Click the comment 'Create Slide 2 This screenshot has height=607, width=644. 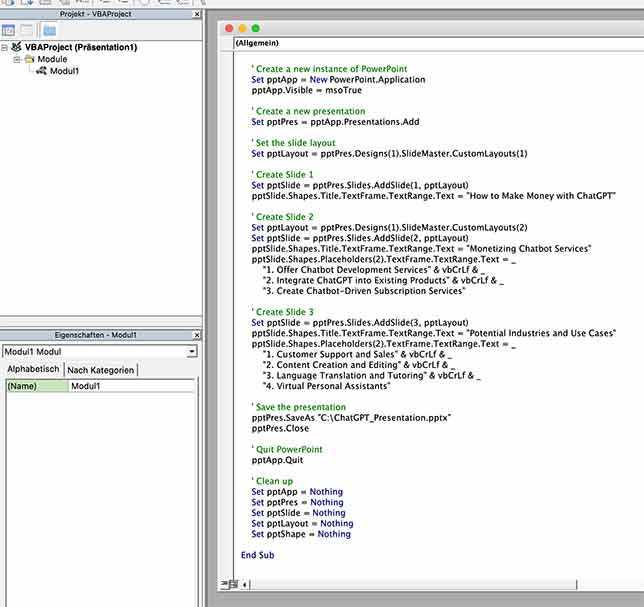coord(282,217)
